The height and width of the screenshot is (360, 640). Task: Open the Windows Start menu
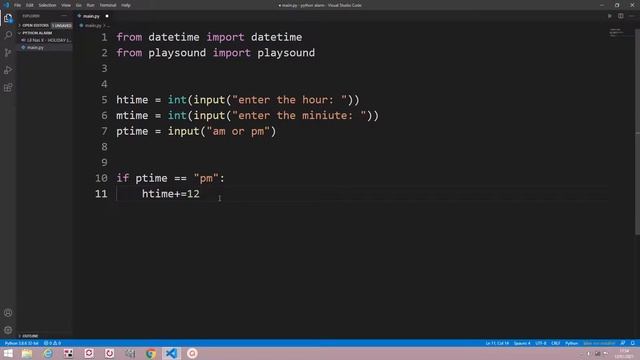pos(8,353)
